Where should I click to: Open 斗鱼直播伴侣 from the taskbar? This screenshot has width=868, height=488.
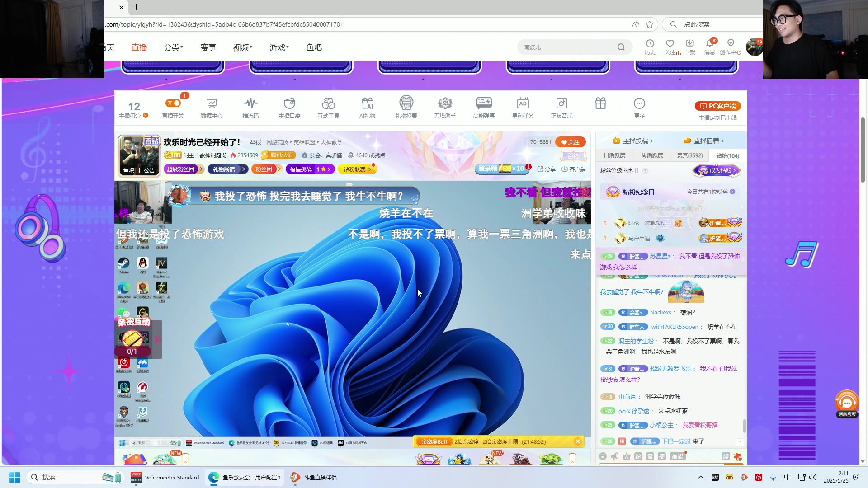coord(314,477)
